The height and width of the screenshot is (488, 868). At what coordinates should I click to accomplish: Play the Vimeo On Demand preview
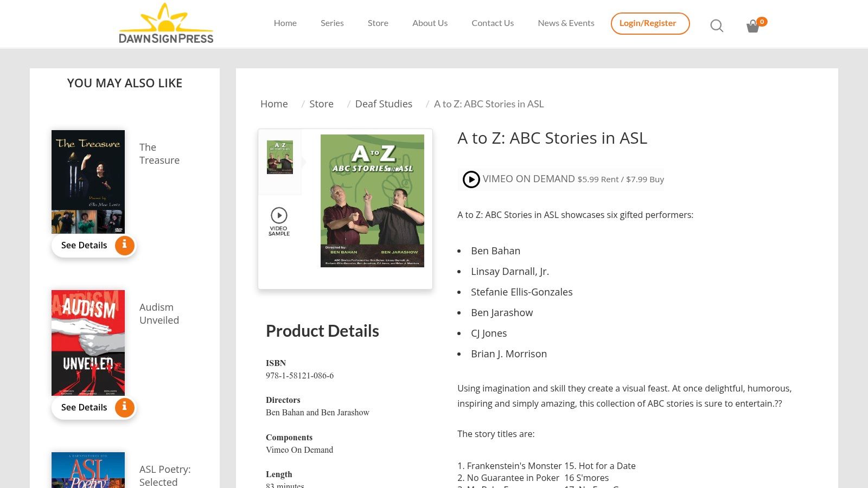pos(471,179)
